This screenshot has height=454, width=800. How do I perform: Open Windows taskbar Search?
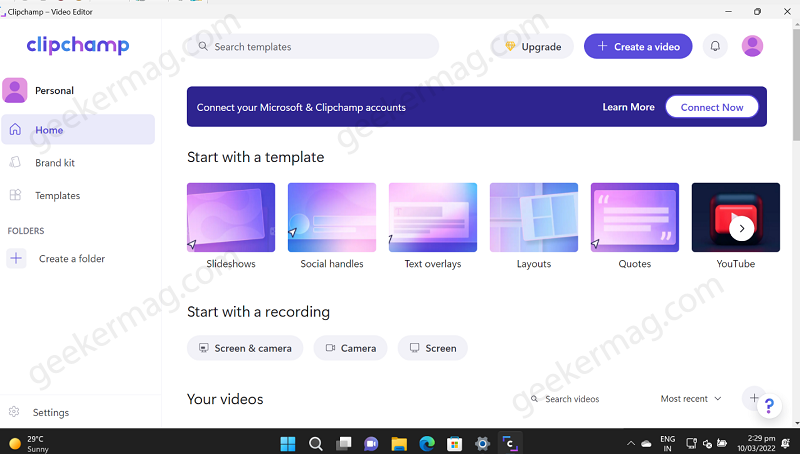(x=316, y=443)
